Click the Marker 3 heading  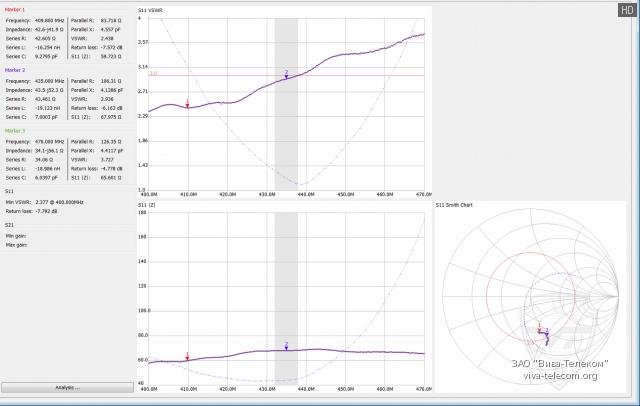point(15,130)
